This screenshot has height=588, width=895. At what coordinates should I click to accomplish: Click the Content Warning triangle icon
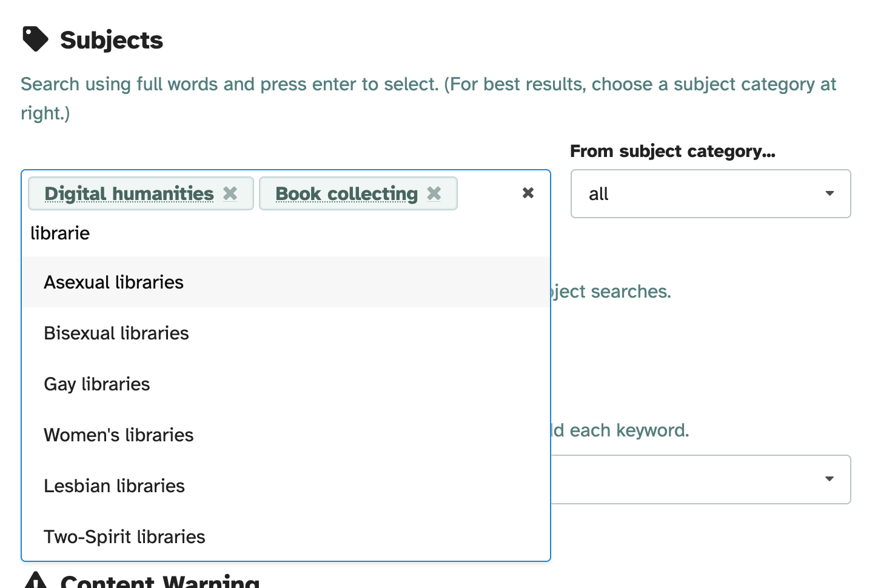(x=36, y=580)
